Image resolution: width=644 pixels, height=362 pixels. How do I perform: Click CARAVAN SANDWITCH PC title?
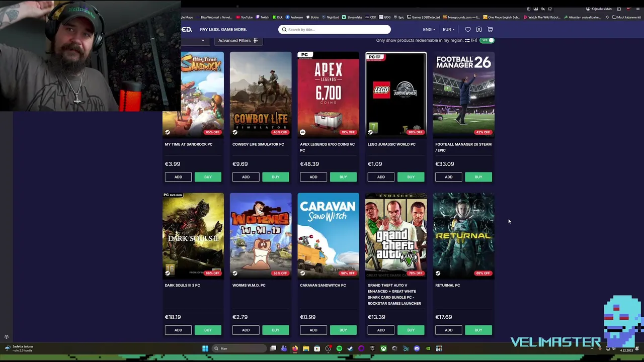(x=323, y=286)
